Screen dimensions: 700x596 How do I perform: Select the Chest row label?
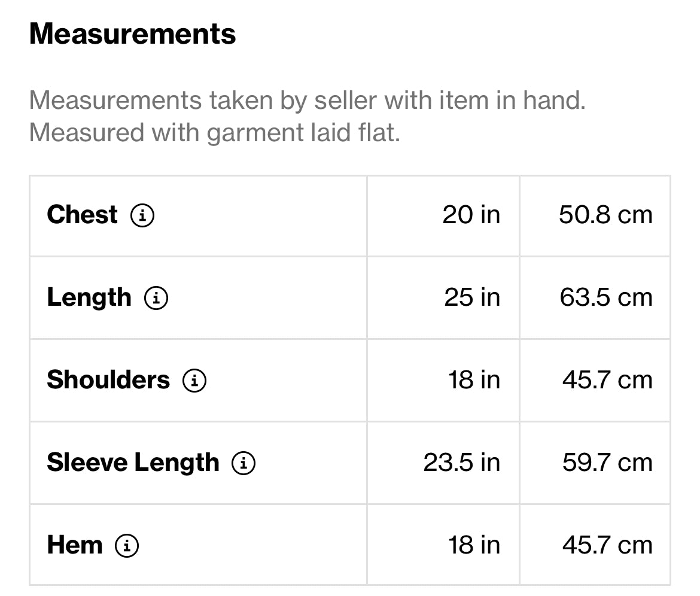tap(82, 215)
